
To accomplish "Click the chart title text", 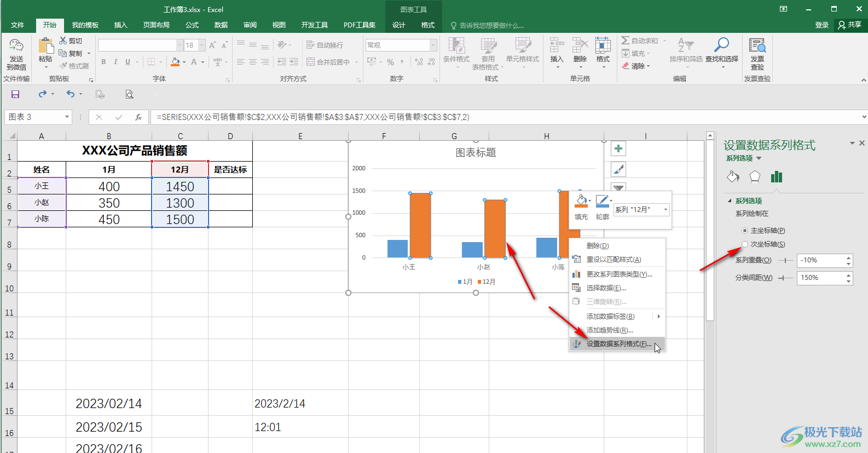I will (x=476, y=152).
